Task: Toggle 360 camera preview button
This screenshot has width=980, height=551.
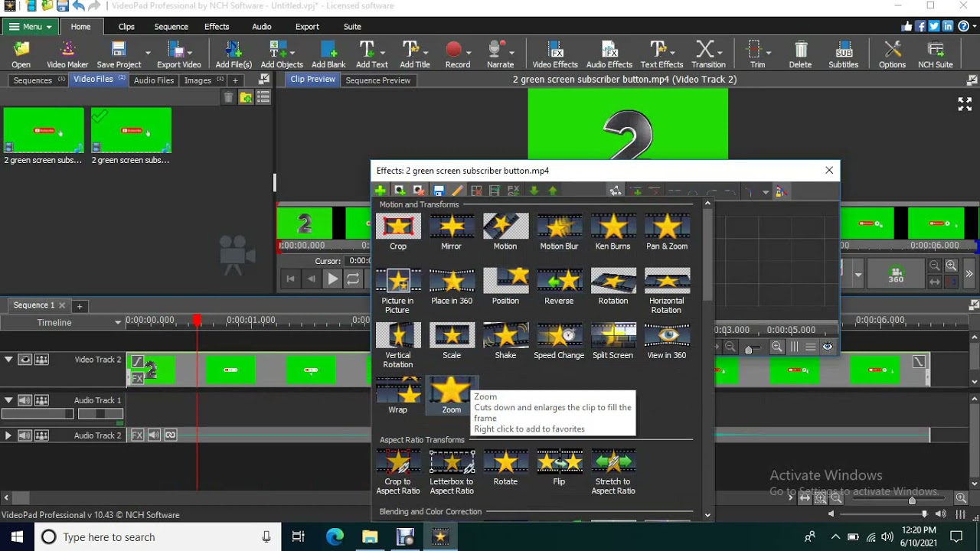Action: (x=896, y=274)
